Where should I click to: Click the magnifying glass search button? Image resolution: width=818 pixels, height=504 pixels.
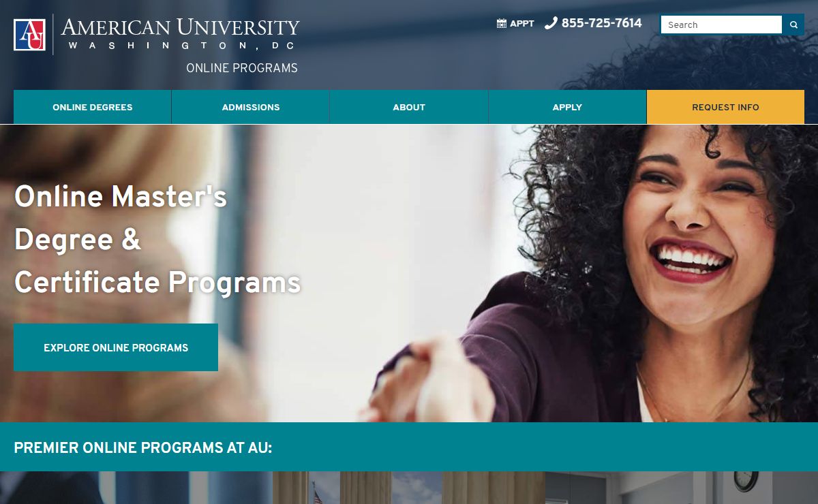click(x=793, y=25)
